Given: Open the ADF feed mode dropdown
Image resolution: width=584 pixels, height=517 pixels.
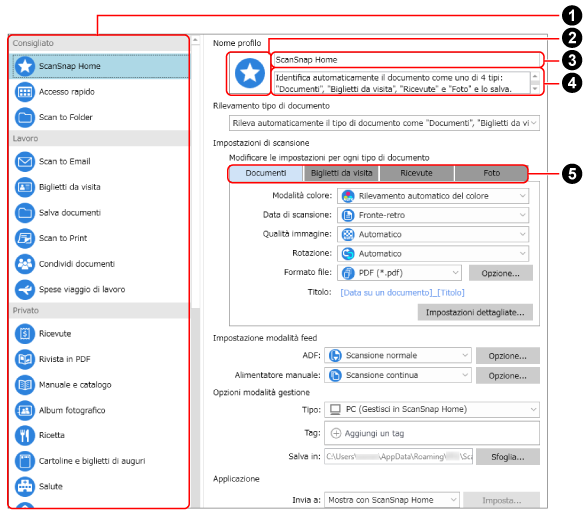Looking at the screenshot, I should [398, 355].
